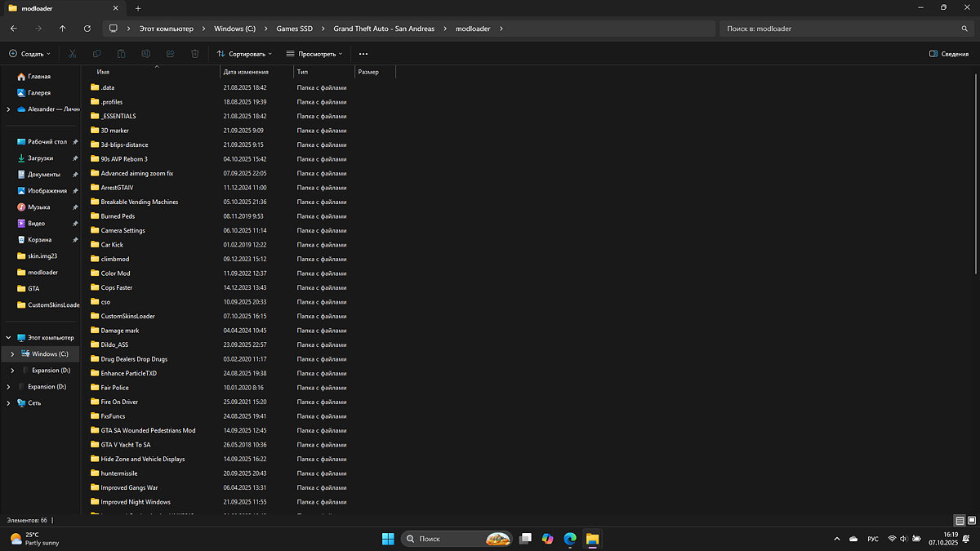Image resolution: width=980 pixels, height=551 pixels.
Task: Open Галерея in the sidebar
Action: point(38,93)
